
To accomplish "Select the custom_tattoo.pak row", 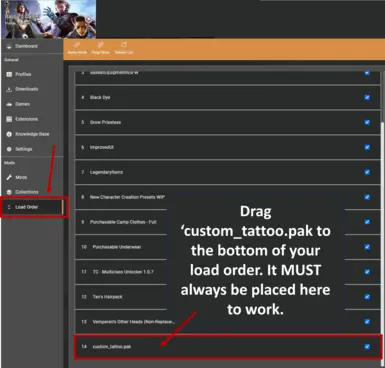I will click(227, 347).
